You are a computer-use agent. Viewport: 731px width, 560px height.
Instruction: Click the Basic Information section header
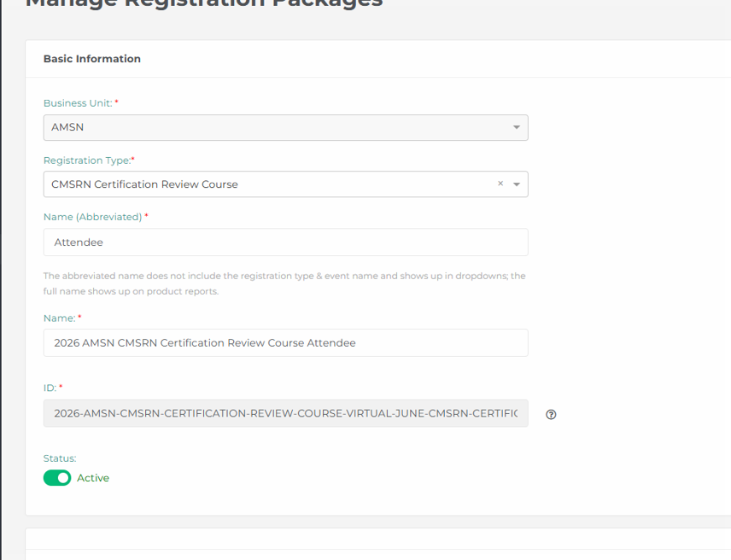point(92,59)
